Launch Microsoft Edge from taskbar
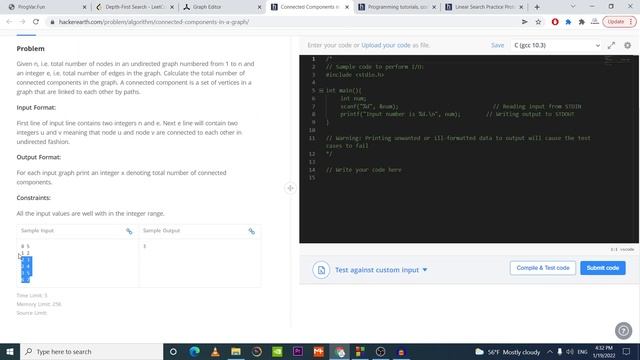 (x=194, y=351)
